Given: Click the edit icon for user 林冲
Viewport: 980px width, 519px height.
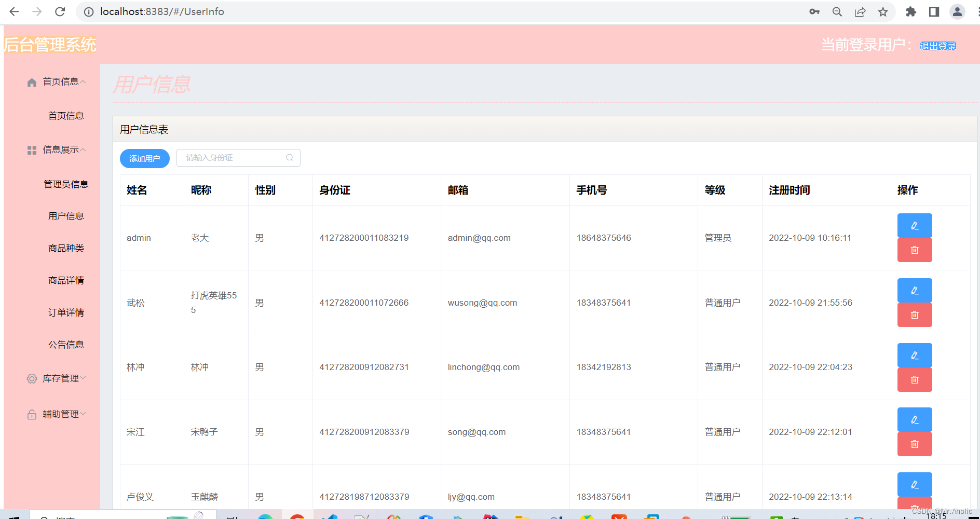Looking at the screenshot, I should [x=914, y=355].
